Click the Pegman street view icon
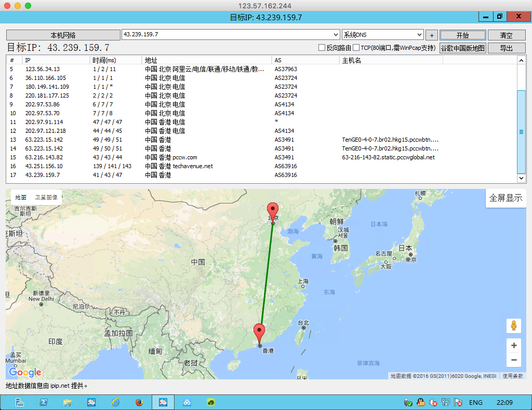Viewport: 532px width, 410px height. click(513, 325)
